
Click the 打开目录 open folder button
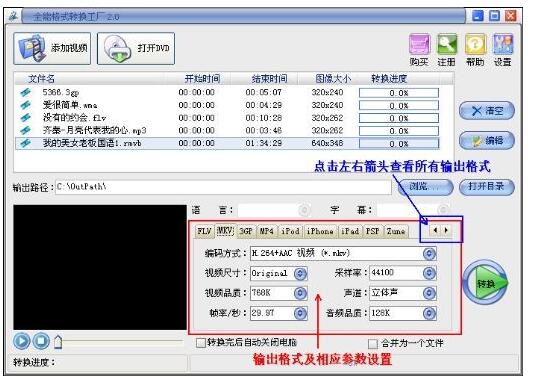[x=487, y=187]
